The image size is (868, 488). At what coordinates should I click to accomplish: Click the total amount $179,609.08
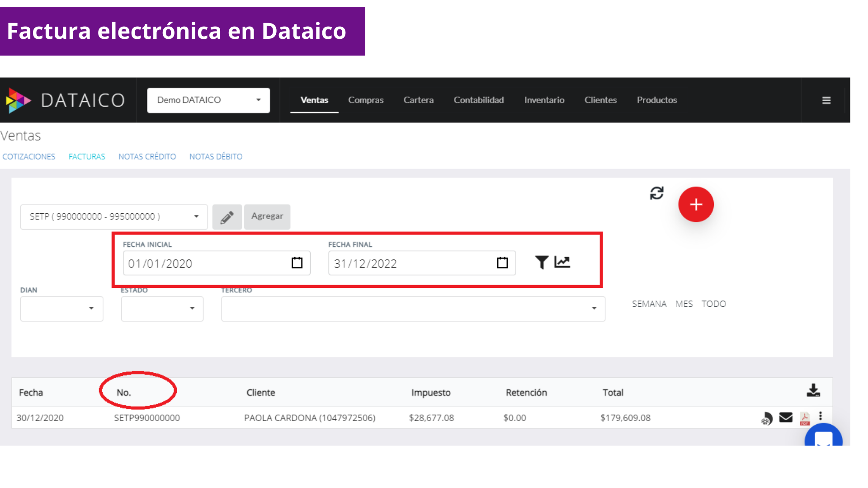click(625, 418)
